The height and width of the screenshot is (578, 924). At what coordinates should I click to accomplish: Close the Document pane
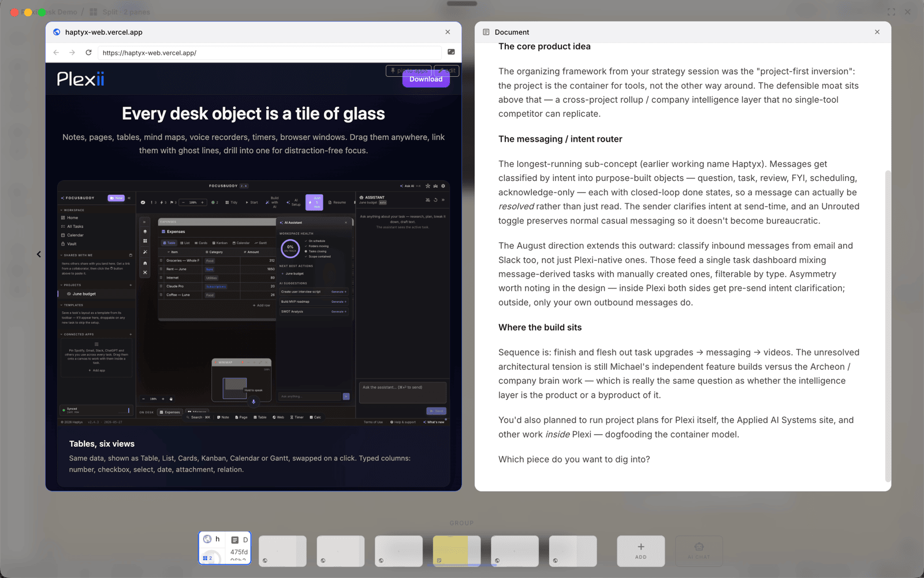point(877,32)
